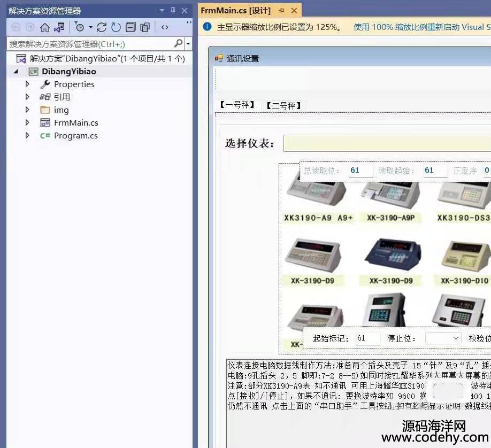Refresh the Solution Explorer tree

click(116, 27)
